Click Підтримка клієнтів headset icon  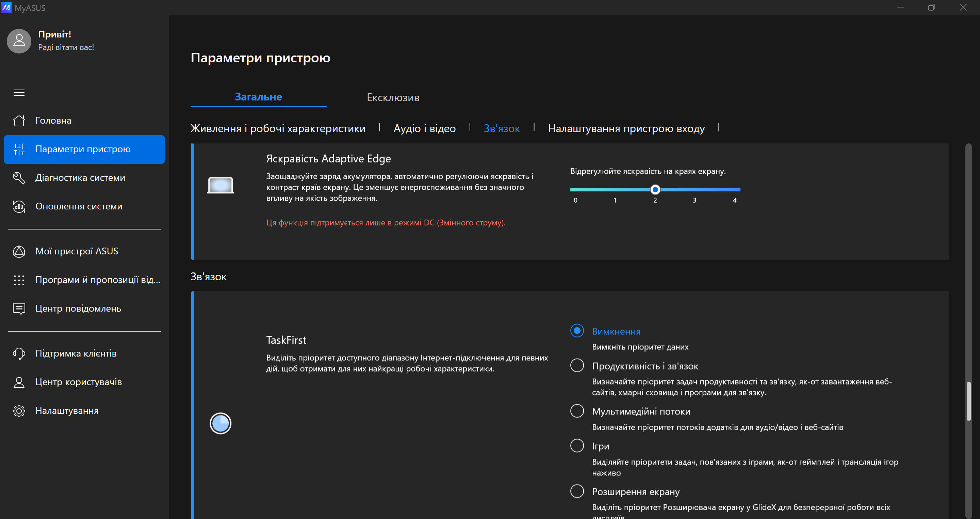click(19, 353)
